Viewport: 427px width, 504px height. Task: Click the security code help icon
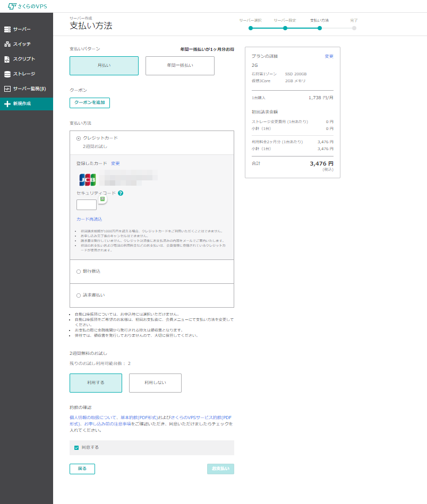tap(121, 193)
